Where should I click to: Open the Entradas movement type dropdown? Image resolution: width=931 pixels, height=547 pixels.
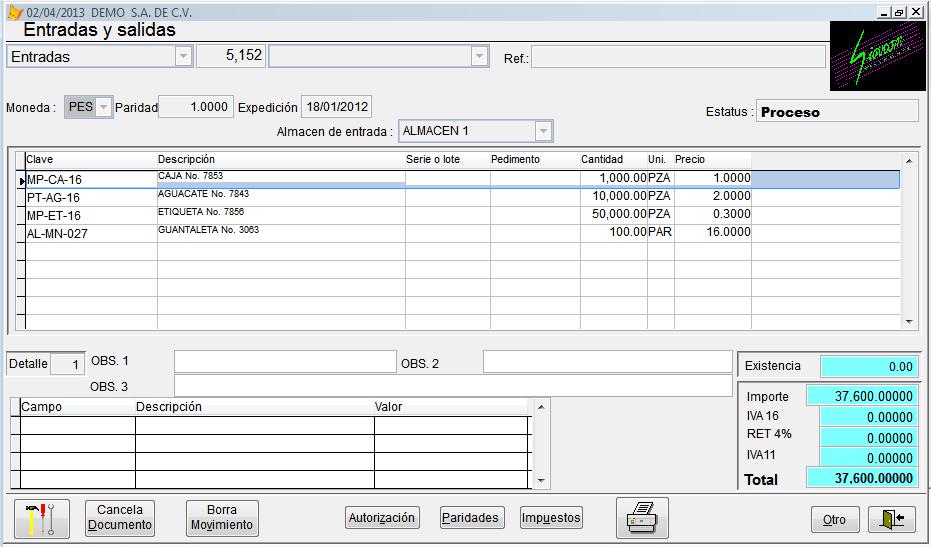tap(183, 56)
